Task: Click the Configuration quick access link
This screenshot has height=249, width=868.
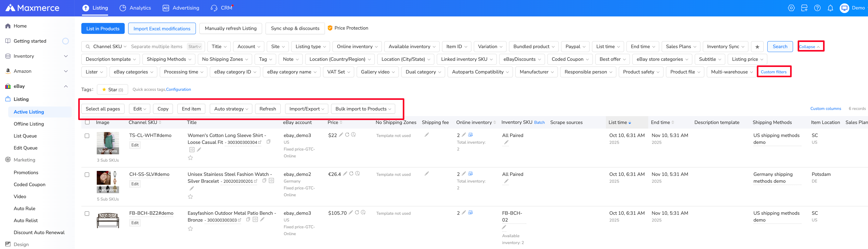Action: (178, 90)
